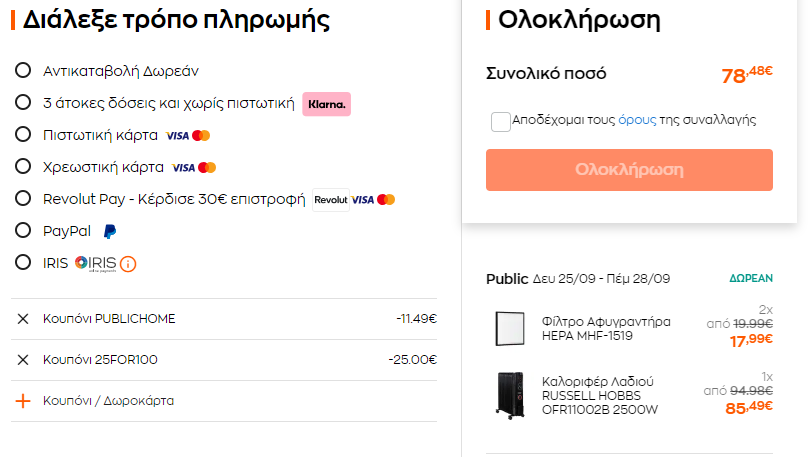Click the PayPal logo icon
Image resolution: width=812 pixels, height=457 pixels.
tap(110, 232)
